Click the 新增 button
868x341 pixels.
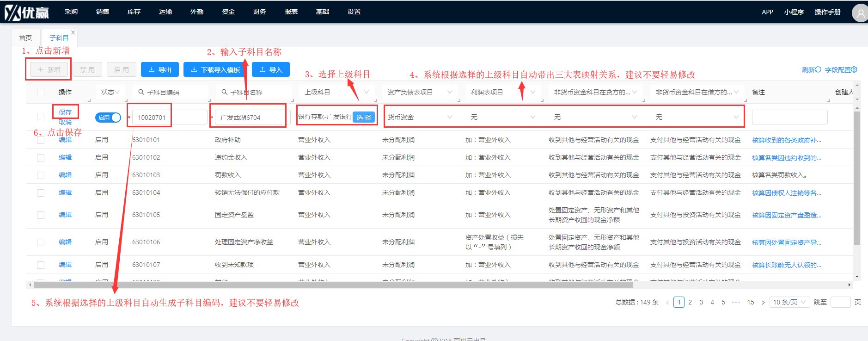(x=49, y=70)
